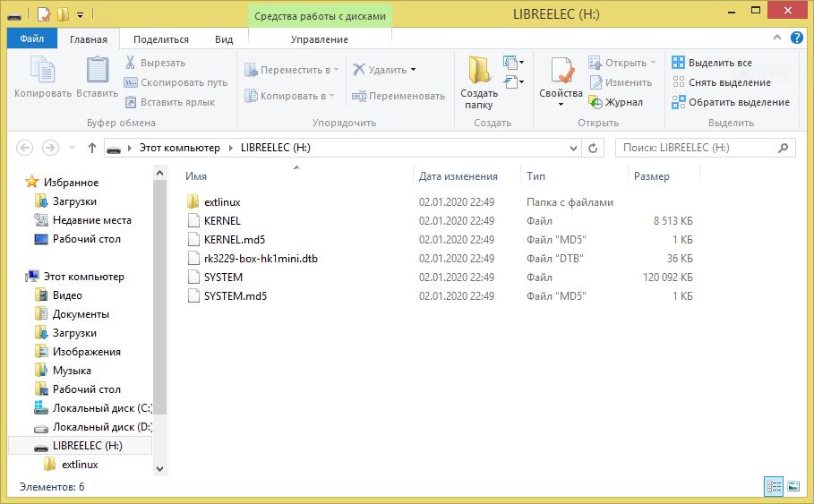Screen dimensions: 814x504
Task: Click Select all (Выделить все) button
Action: [712, 63]
